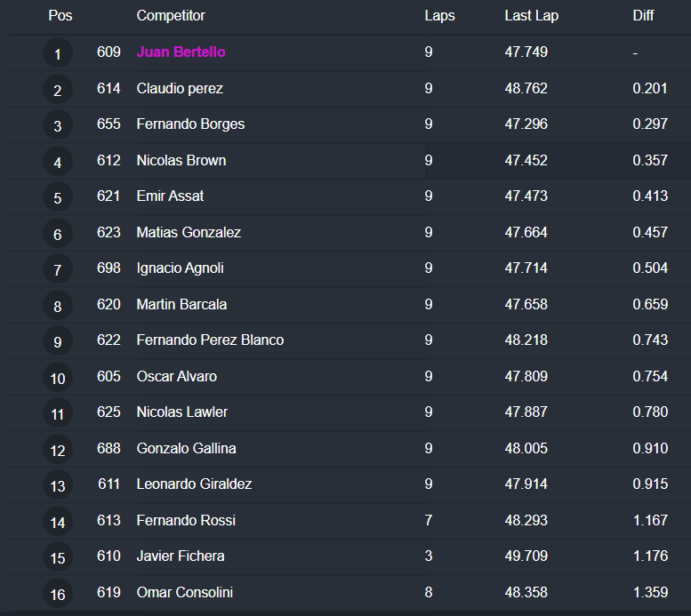This screenshot has height=616, width=691.
Task: Click the position 4 circle badge
Action: (58, 162)
